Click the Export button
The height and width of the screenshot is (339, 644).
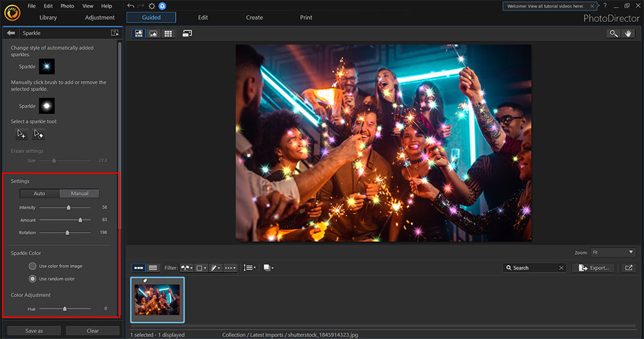(x=594, y=268)
